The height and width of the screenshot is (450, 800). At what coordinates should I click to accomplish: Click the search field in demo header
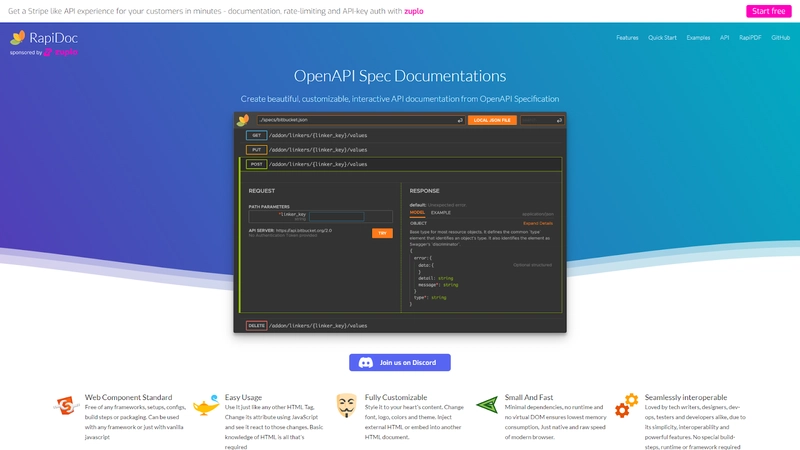click(x=541, y=120)
